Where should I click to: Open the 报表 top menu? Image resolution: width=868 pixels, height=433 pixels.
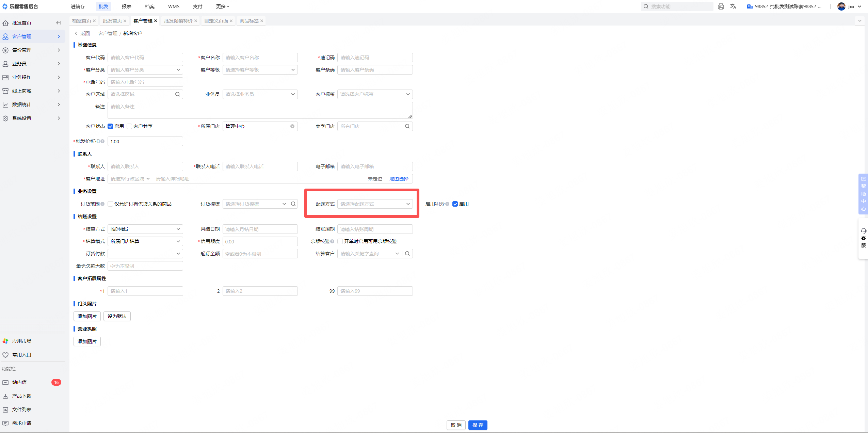point(126,6)
